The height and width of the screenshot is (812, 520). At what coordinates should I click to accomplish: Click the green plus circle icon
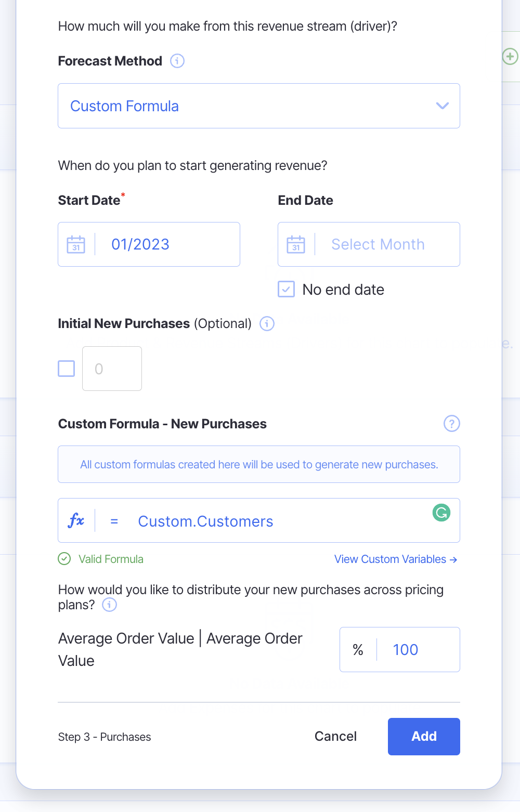coord(510,56)
